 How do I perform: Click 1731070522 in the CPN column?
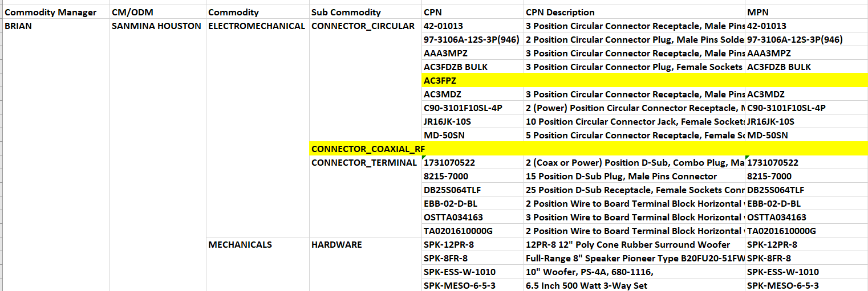point(449,163)
